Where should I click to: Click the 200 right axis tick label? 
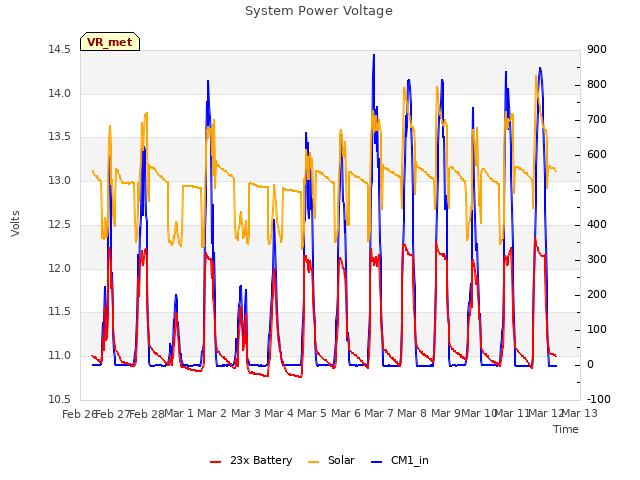pyautogui.click(x=597, y=295)
